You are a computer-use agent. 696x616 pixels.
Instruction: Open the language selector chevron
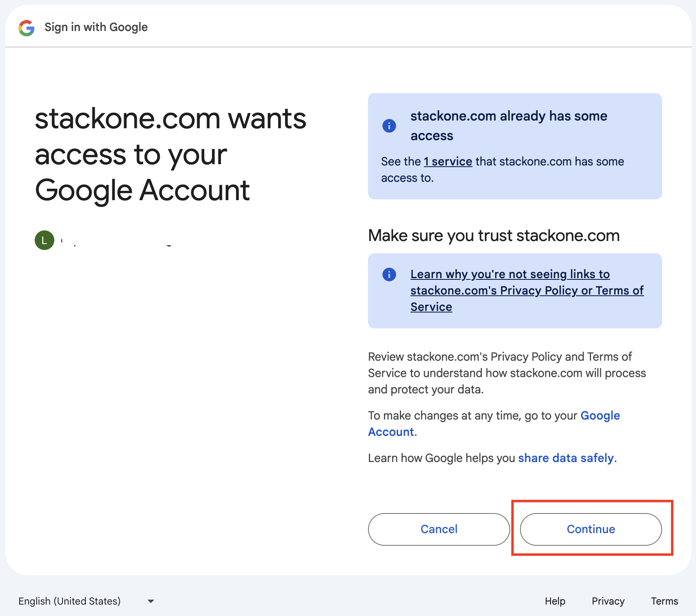coord(150,601)
